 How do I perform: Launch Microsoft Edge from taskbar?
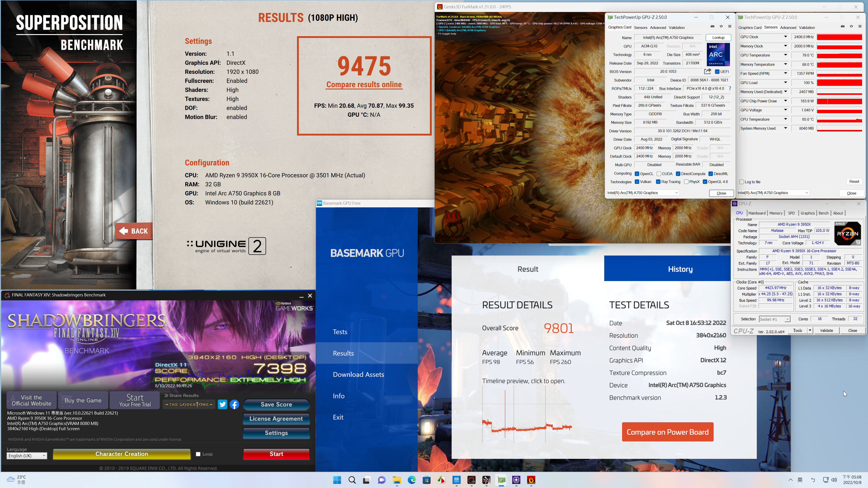click(x=412, y=480)
